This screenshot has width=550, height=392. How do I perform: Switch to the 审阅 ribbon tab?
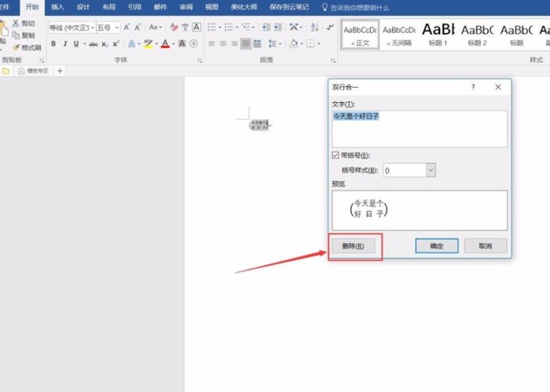tap(186, 7)
